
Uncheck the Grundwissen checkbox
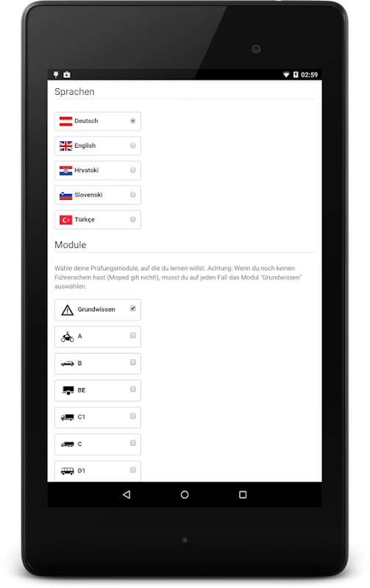133,308
